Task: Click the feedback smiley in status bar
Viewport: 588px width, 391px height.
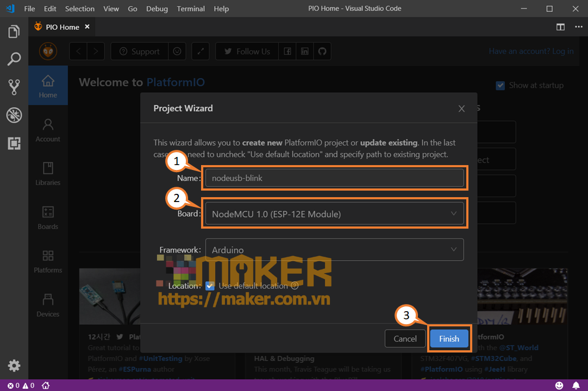Action: [x=559, y=386]
